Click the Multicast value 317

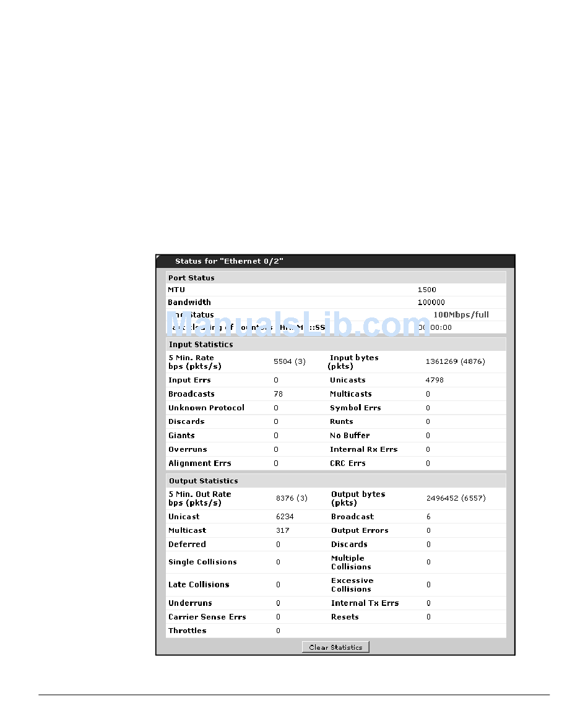click(283, 530)
